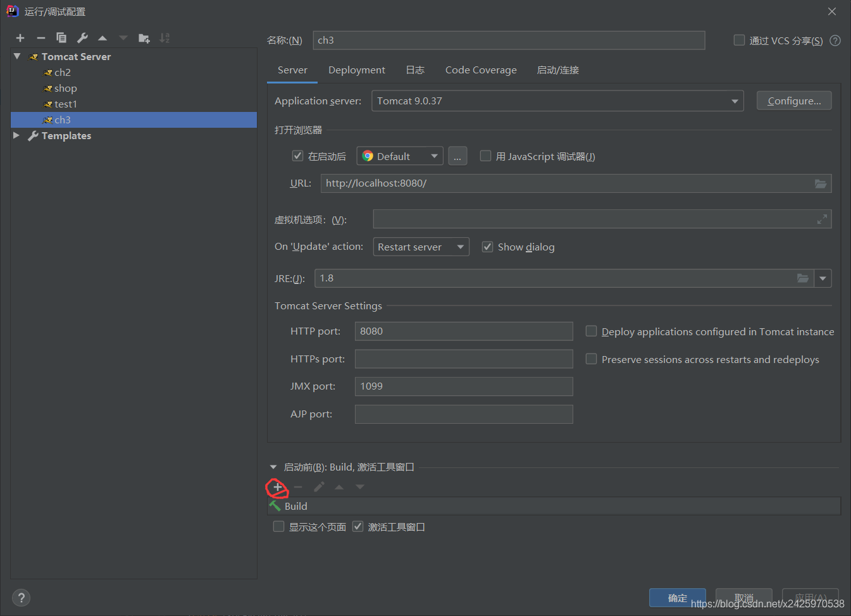Click the JMX port field

pos(464,386)
